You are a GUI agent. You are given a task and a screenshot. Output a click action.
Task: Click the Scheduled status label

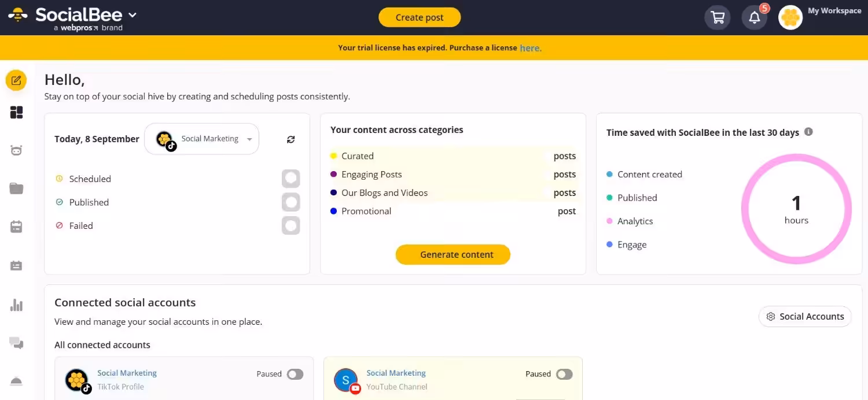tap(90, 179)
